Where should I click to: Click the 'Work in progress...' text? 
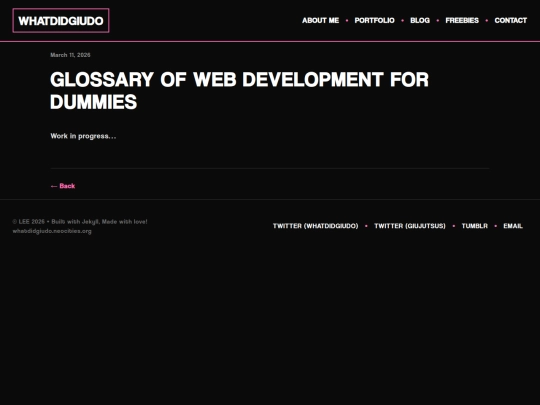coord(83,136)
